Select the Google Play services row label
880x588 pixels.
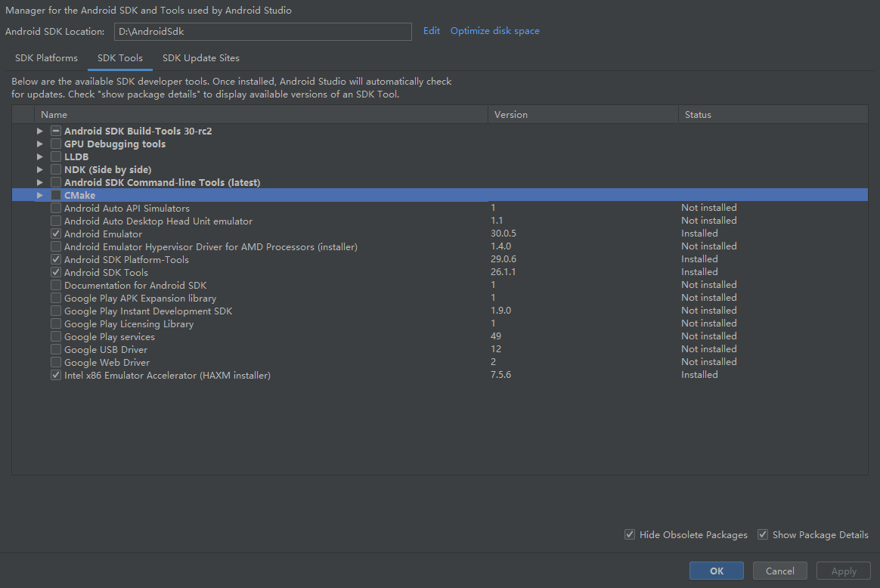pyautogui.click(x=110, y=337)
